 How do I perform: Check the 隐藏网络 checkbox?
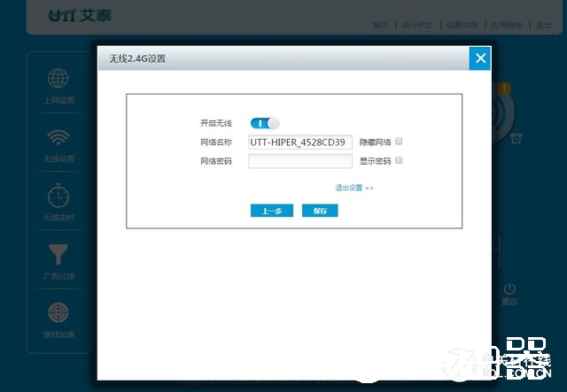399,142
